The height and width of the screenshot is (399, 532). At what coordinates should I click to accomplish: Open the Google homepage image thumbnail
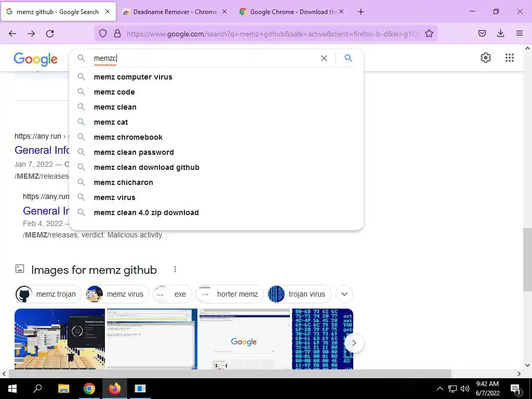[x=244, y=339]
